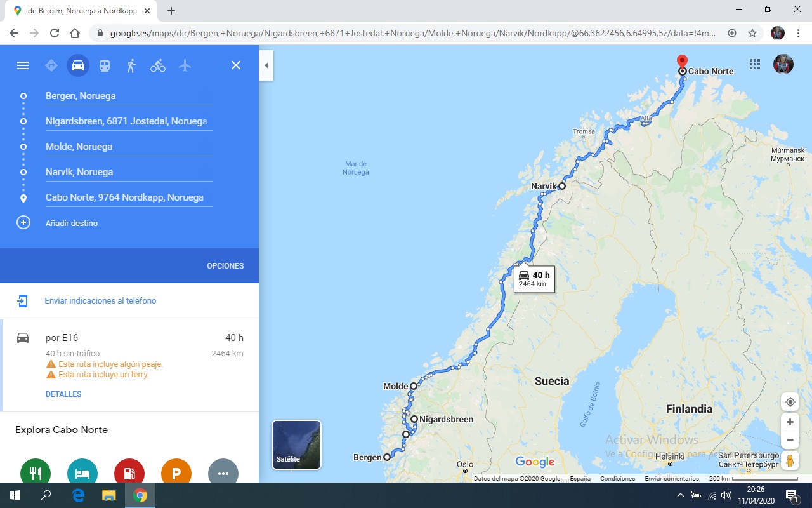The image size is (812, 508).
Task: Pick the flights travel mode icon
Action: [x=185, y=65]
